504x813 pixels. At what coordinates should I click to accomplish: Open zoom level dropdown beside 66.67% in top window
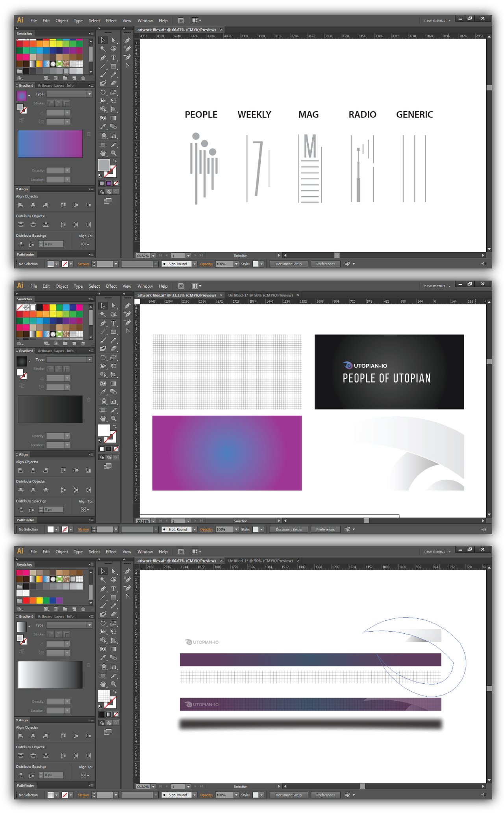click(154, 256)
